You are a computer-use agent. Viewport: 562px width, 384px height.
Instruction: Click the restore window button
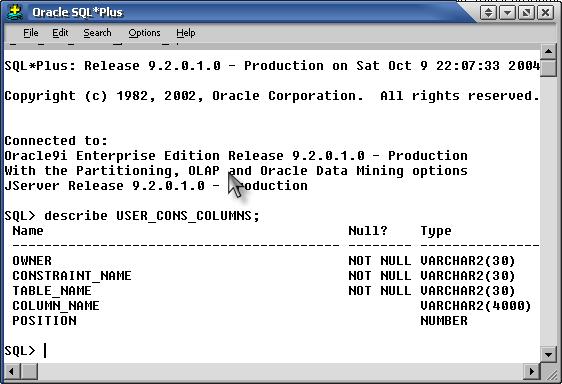[526, 13]
